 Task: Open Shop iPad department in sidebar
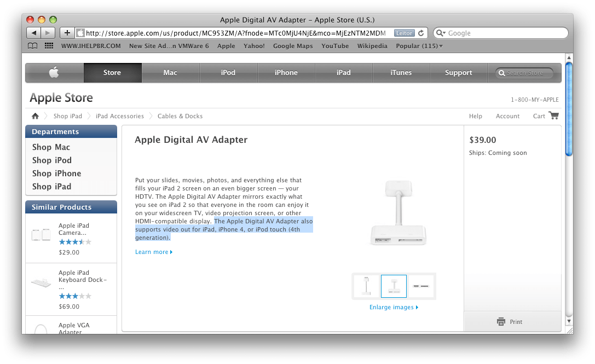[51, 187]
